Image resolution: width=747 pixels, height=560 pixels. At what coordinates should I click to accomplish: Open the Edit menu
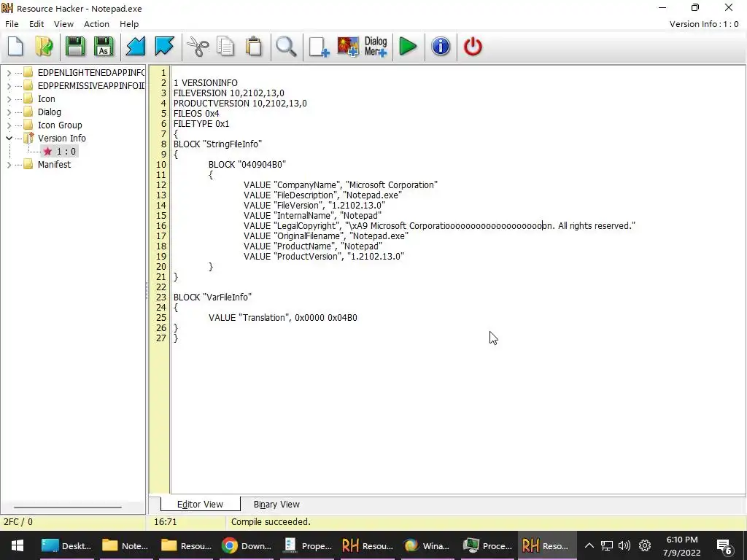pyautogui.click(x=36, y=24)
